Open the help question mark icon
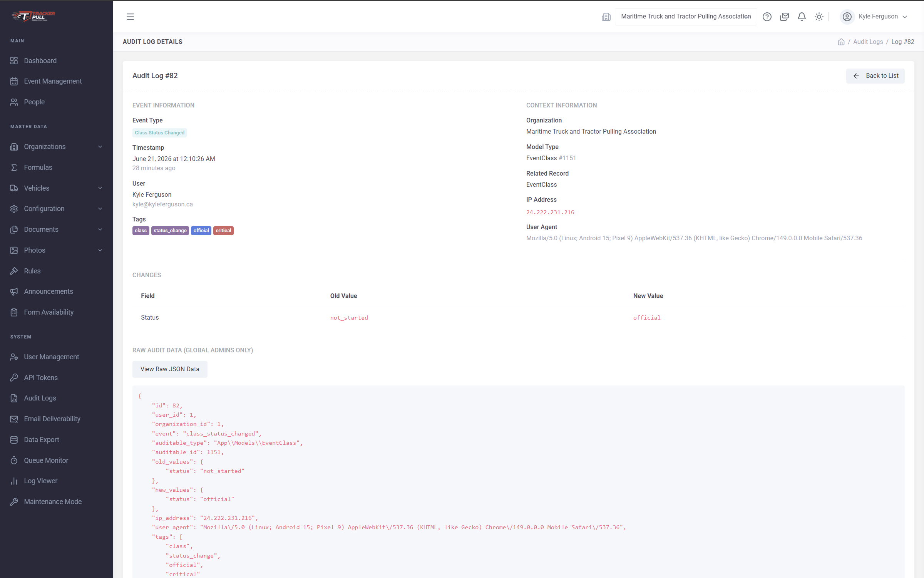924x578 pixels. pyautogui.click(x=767, y=17)
